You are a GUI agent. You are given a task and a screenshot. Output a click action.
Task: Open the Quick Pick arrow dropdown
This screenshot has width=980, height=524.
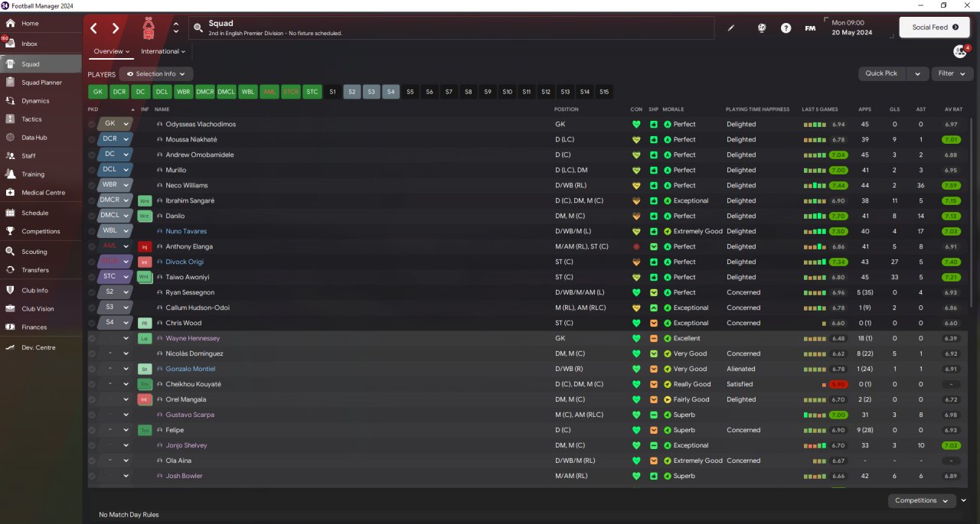point(917,73)
